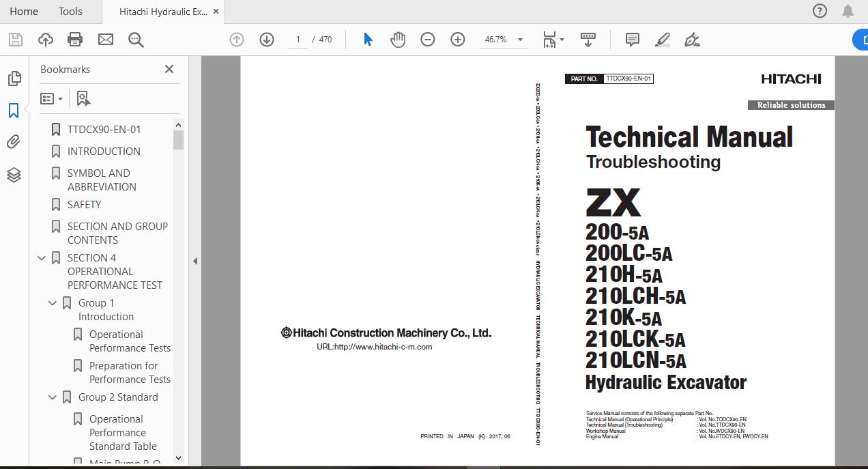The image size is (868, 469).
Task: Switch to the Home tab
Action: coord(24,11)
